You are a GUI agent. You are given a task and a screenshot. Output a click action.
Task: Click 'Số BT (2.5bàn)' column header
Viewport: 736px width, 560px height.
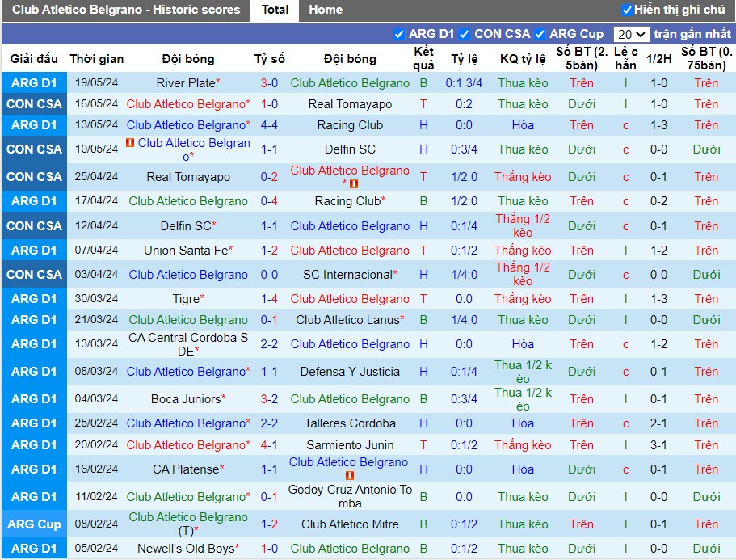582,59
